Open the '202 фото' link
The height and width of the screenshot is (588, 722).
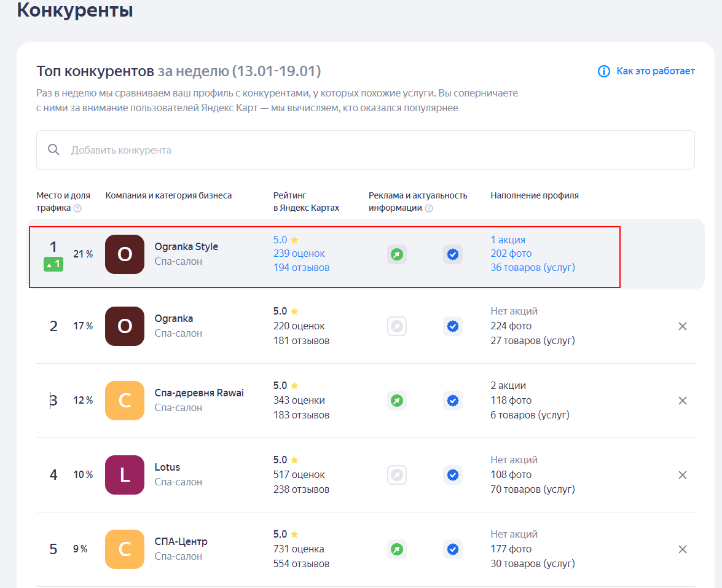coord(511,253)
